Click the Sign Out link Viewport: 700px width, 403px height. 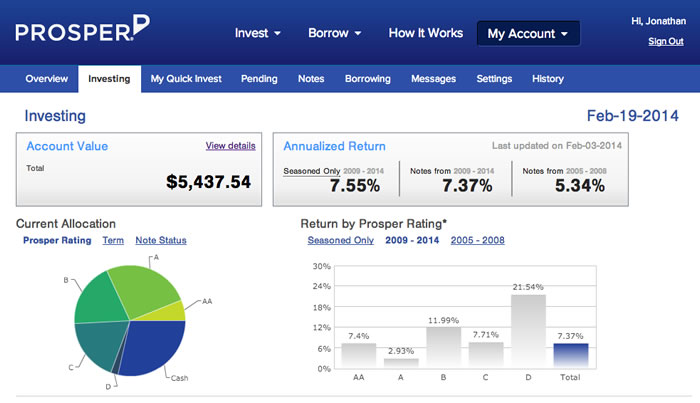point(665,41)
